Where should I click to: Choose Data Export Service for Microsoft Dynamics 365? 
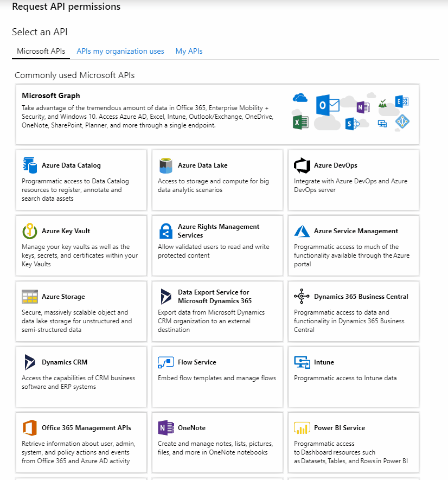(x=215, y=297)
